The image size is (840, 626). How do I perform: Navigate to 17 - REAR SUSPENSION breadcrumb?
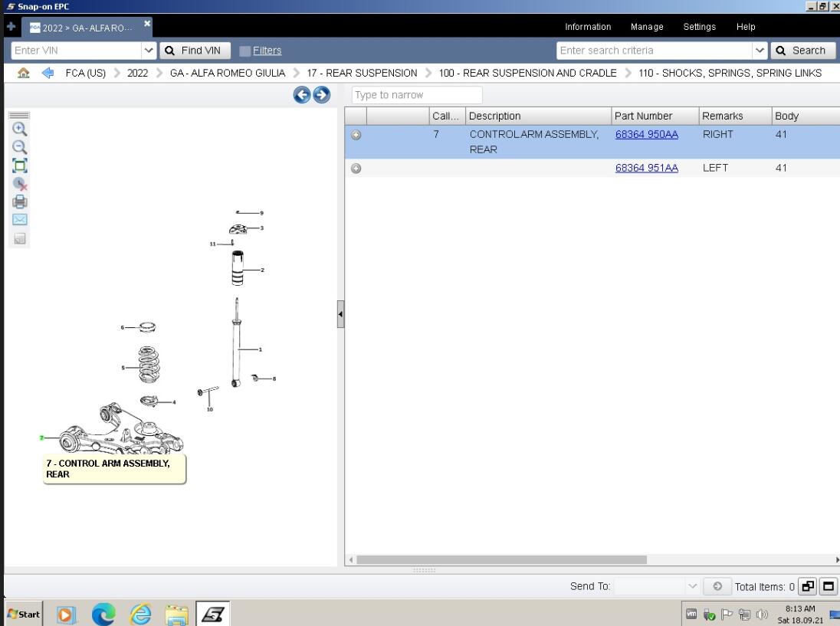tap(363, 73)
